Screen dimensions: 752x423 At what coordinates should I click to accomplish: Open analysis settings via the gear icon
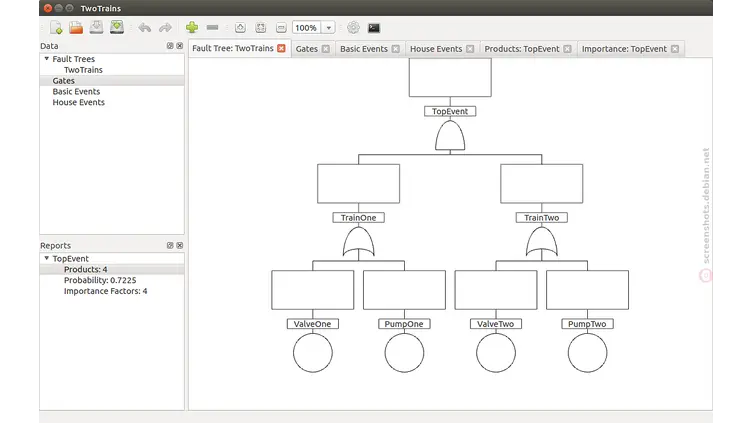point(353,28)
